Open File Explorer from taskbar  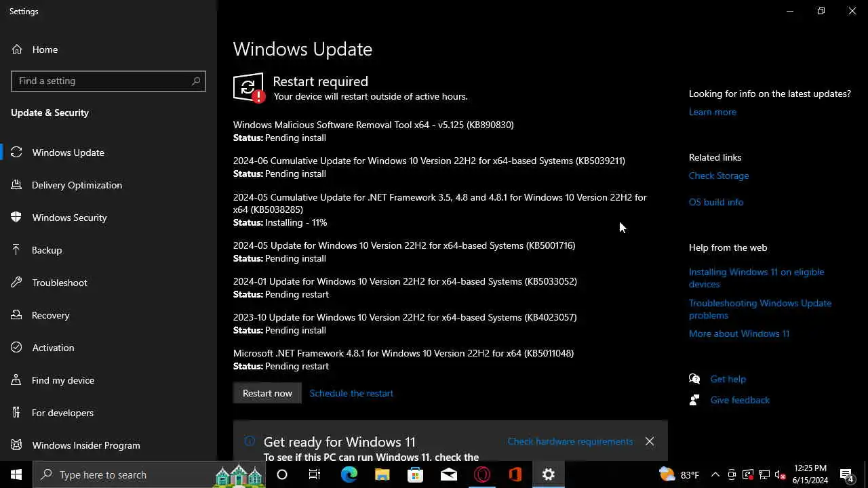coord(382,474)
